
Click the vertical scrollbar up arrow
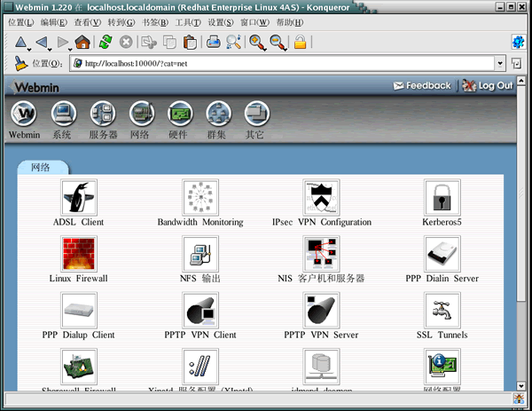[521, 81]
